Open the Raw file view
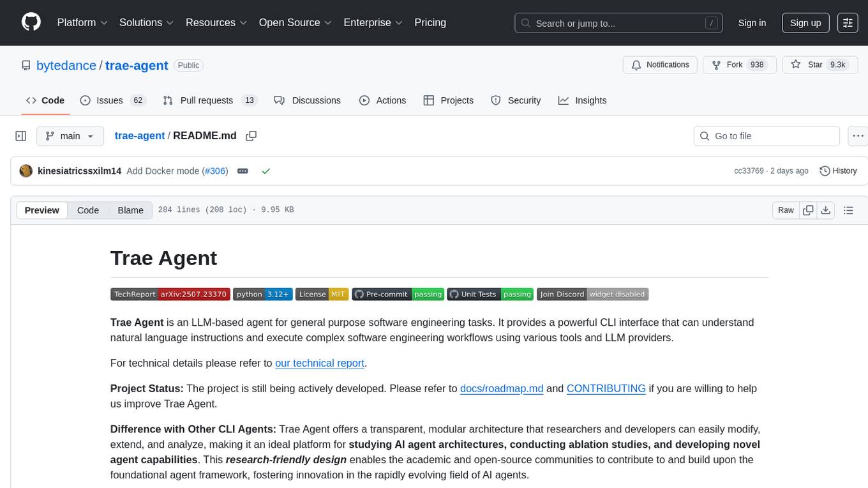The height and width of the screenshot is (488, 868). point(786,210)
